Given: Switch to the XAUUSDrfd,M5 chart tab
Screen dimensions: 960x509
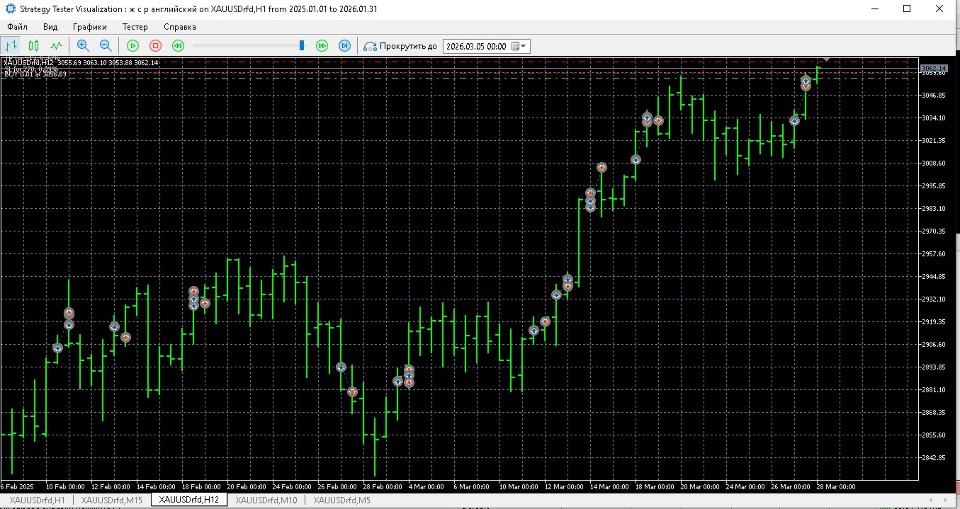Looking at the screenshot, I should click(x=342, y=500).
